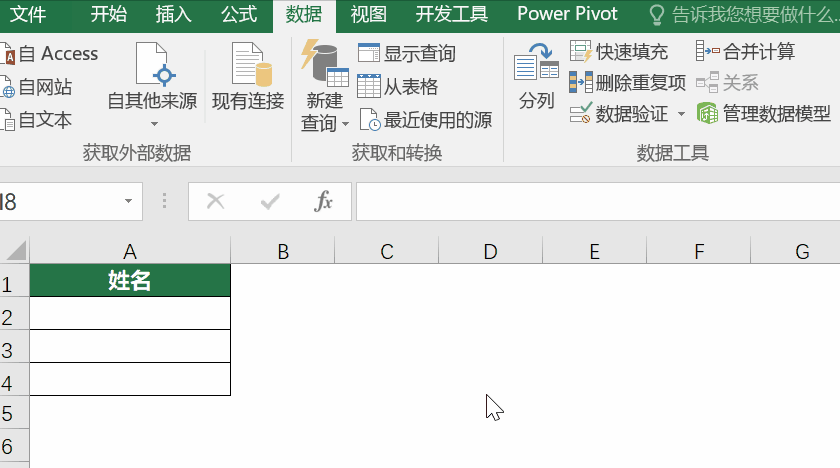Image resolution: width=840 pixels, height=468 pixels.
Task: Open the 自其他来源 sources button
Action: pos(153,76)
